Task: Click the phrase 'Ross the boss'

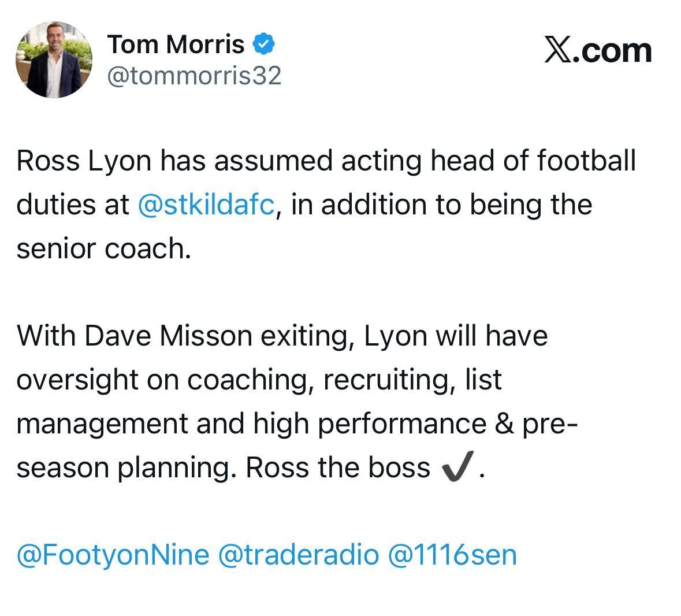Action: [x=338, y=467]
